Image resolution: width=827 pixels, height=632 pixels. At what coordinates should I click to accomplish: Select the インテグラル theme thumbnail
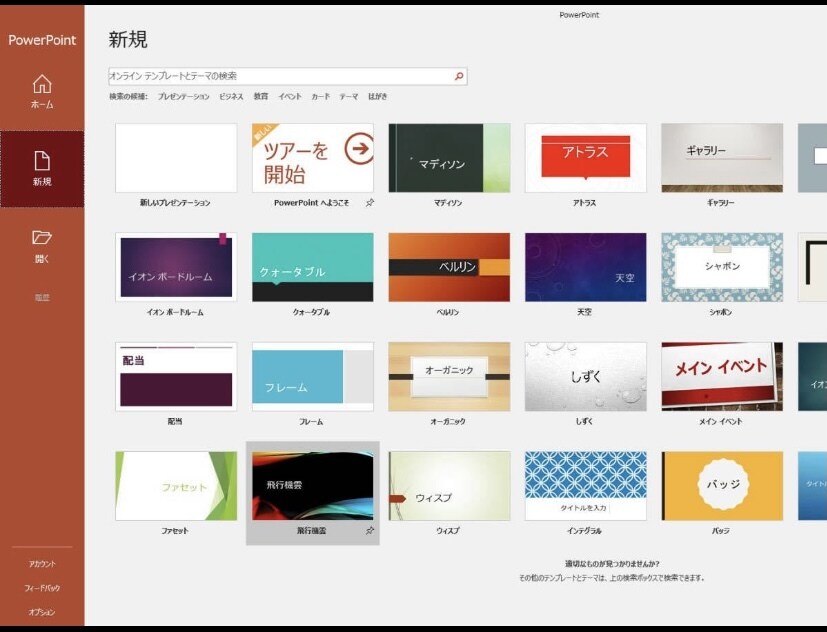pyautogui.click(x=585, y=486)
